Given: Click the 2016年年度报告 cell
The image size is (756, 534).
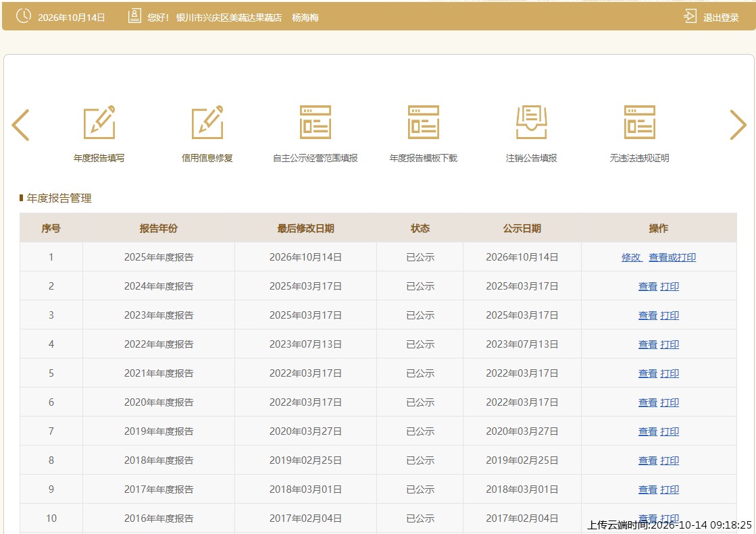Looking at the screenshot, I should click(159, 518).
